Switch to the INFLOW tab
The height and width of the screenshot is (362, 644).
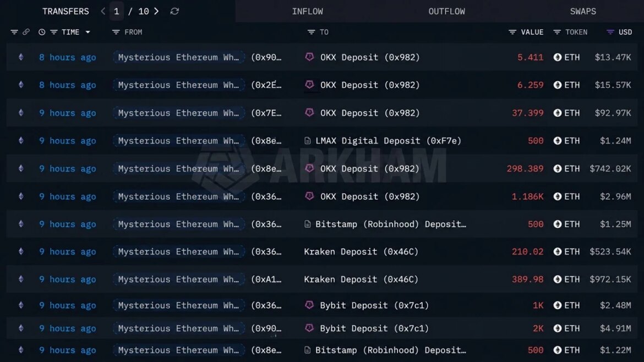307,12
